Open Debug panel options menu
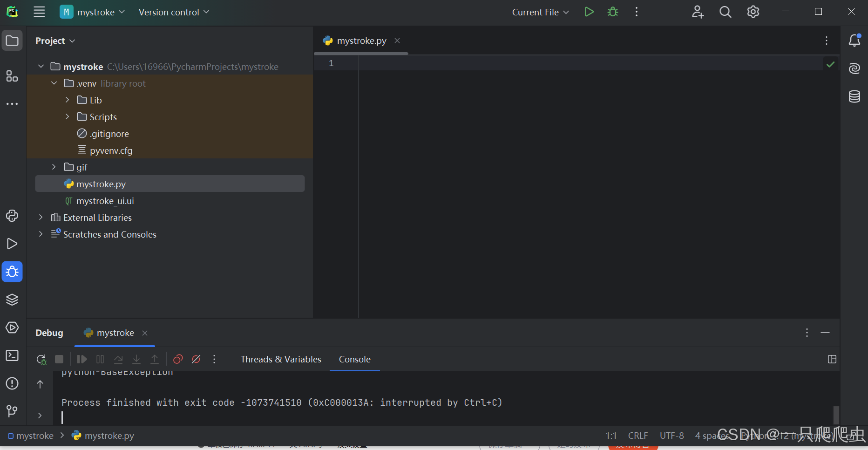Image resolution: width=868 pixels, height=450 pixels. click(x=807, y=333)
